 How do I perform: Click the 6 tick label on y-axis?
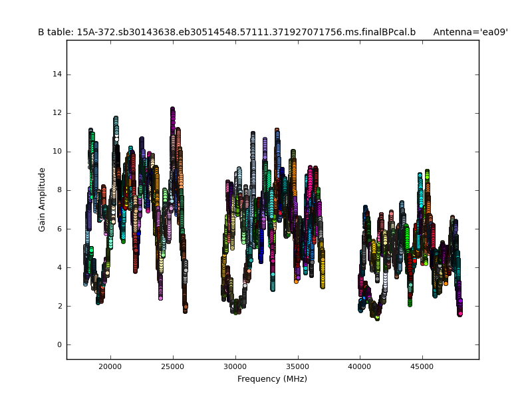[x=60, y=229]
